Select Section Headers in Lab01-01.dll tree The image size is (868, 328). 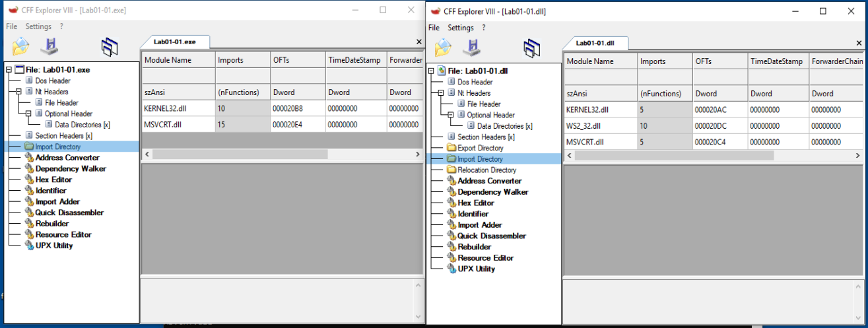tap(486, 137)
